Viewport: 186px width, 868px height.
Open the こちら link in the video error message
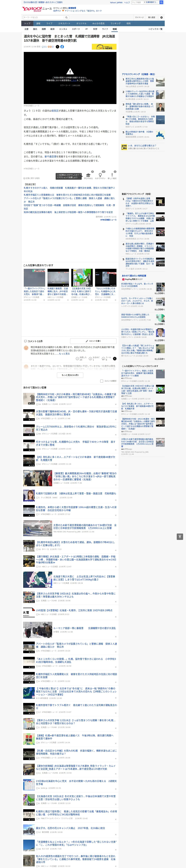pos(74,81)
